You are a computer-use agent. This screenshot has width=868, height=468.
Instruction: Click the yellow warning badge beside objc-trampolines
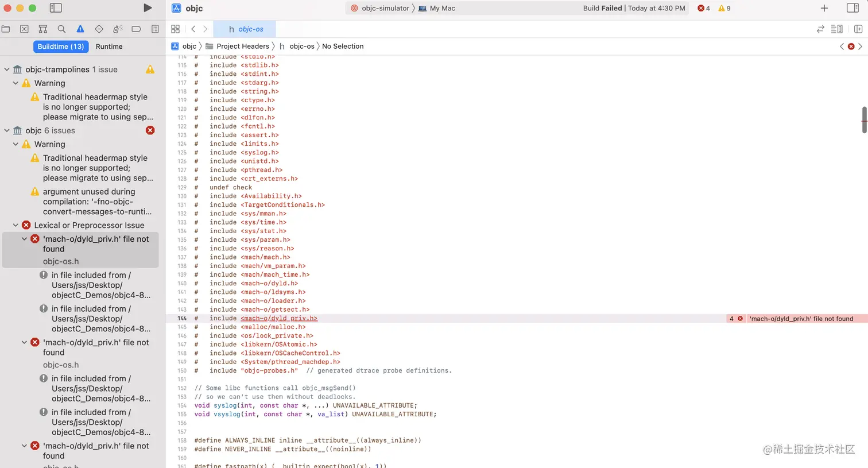point(150,69)
